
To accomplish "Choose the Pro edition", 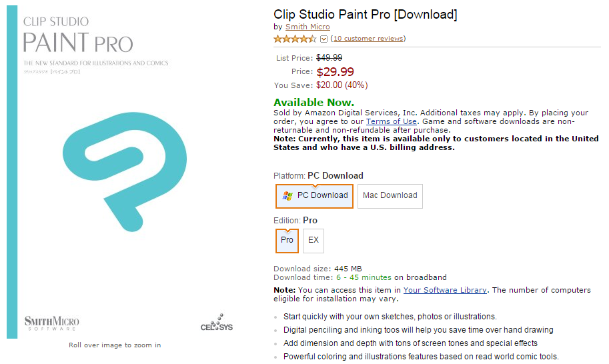I will [x=287, y=240].
